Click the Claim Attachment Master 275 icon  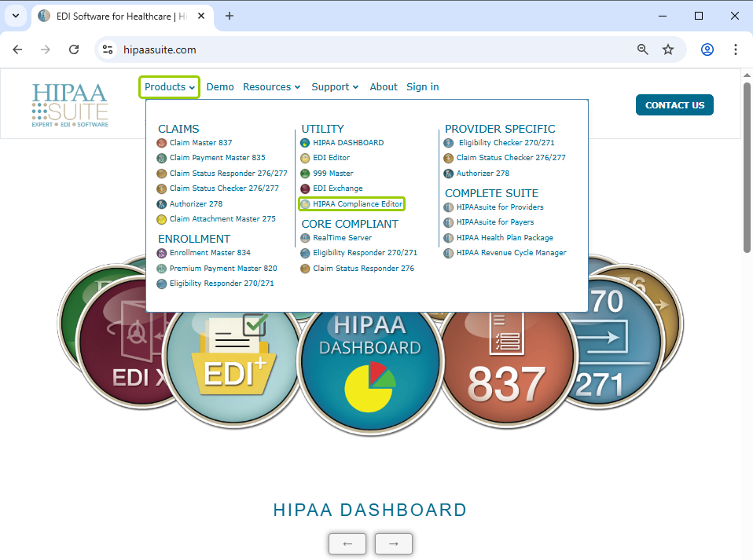tap(162, 219)
